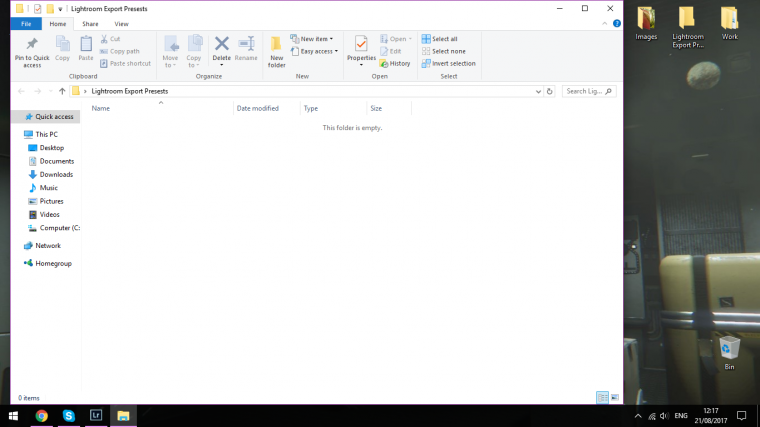
Task: Select Copy path command
Action: (120, 51)
